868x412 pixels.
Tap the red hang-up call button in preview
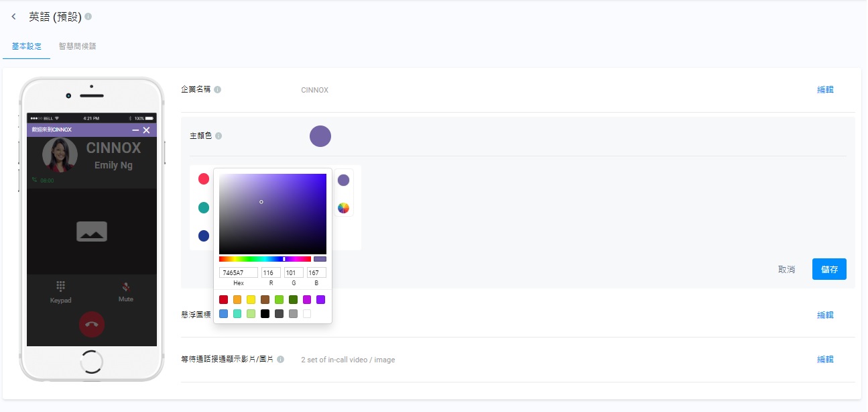[92, 324]
